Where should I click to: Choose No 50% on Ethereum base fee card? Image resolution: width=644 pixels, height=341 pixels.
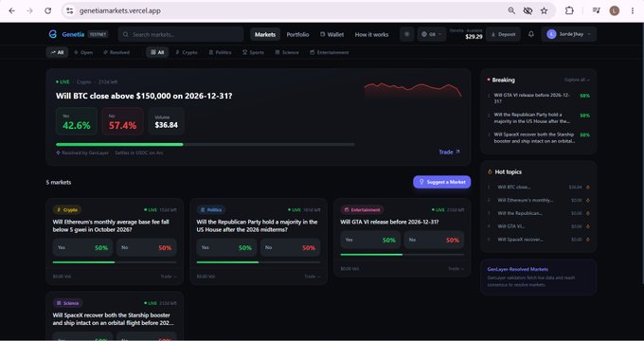[147, 248]
